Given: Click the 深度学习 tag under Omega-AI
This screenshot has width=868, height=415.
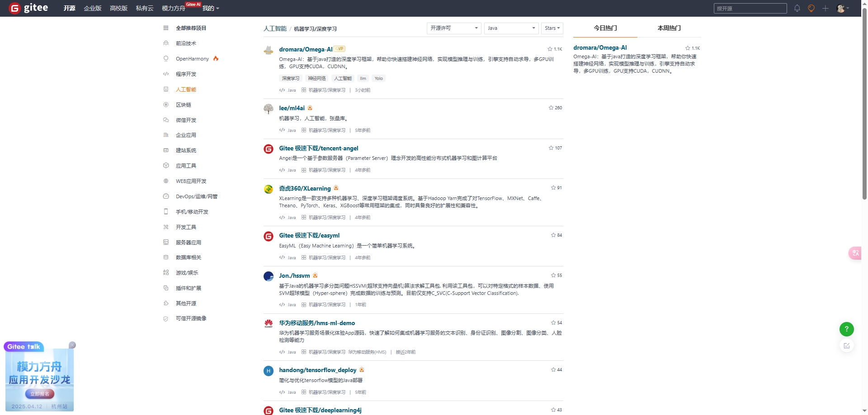Looking at the screenshot, I should [291, 78].
